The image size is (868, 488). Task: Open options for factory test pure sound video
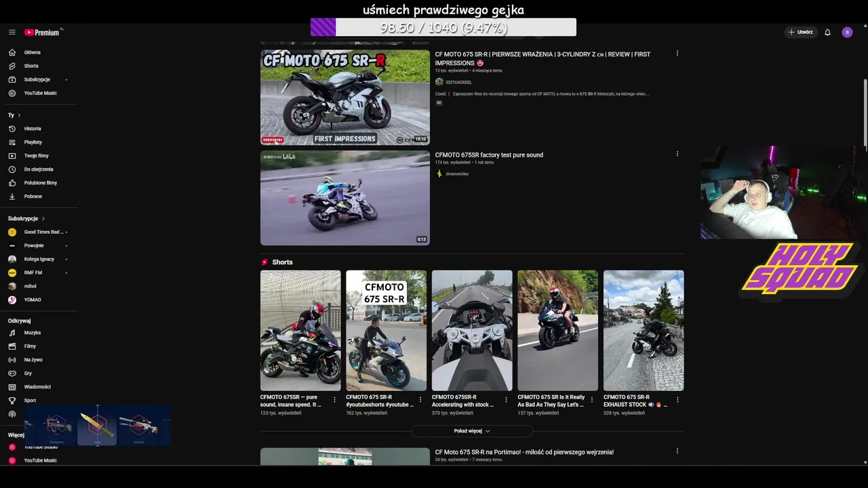[x=677, y=154]
